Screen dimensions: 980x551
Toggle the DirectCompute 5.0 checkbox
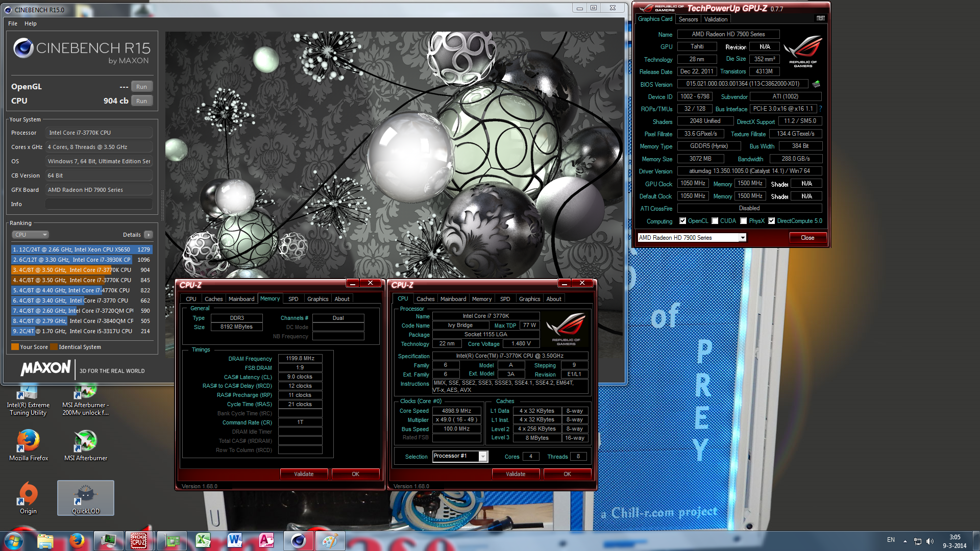772,221
